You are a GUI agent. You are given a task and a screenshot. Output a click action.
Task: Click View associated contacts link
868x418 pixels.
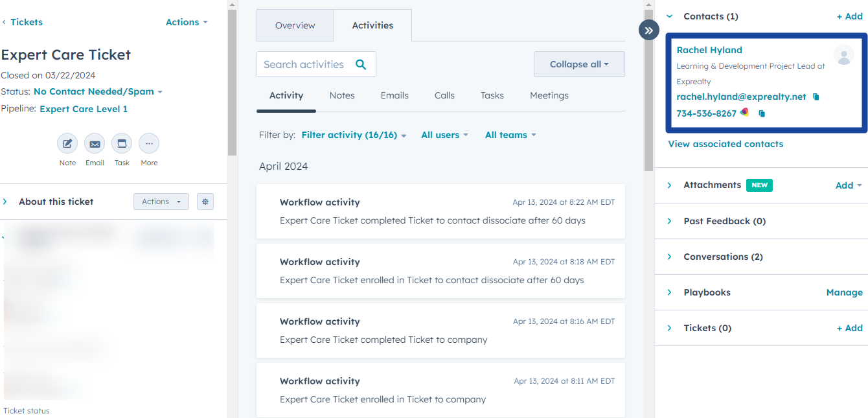click(x=725, y=144)
